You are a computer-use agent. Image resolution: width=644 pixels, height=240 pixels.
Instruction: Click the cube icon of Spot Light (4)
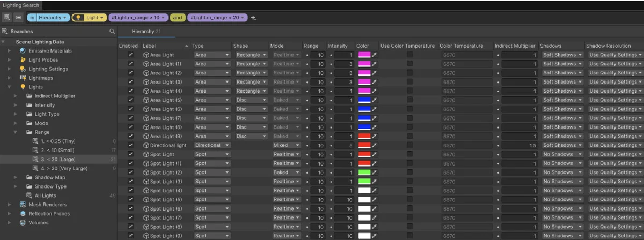146,191
